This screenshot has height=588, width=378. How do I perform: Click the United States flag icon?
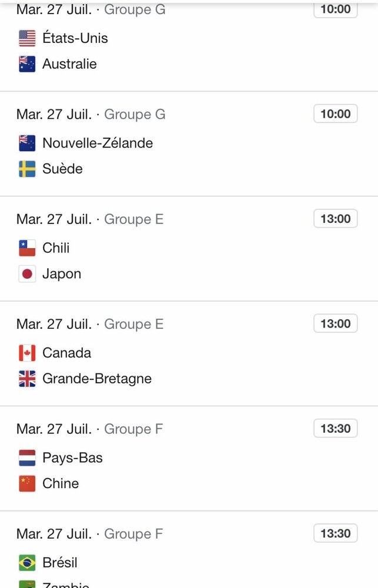coord(27,38)
